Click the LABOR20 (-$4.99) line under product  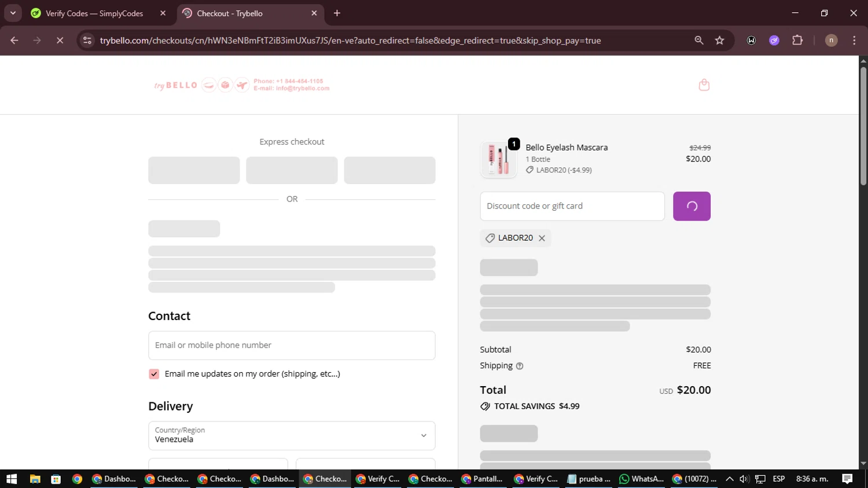click(x=559, y=170)
